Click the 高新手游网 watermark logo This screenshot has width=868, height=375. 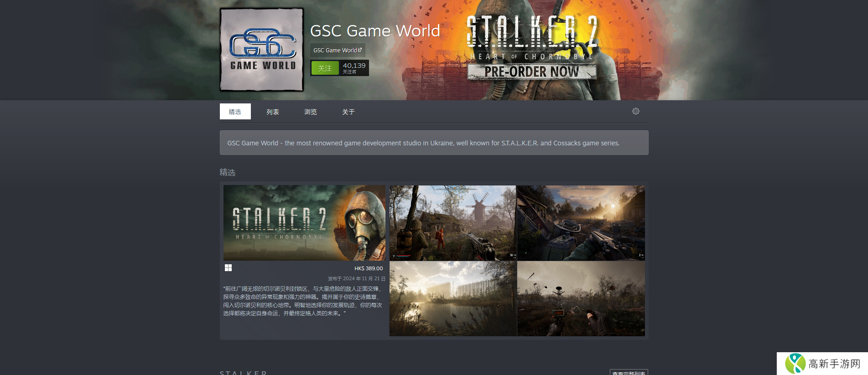click(822, 363)
